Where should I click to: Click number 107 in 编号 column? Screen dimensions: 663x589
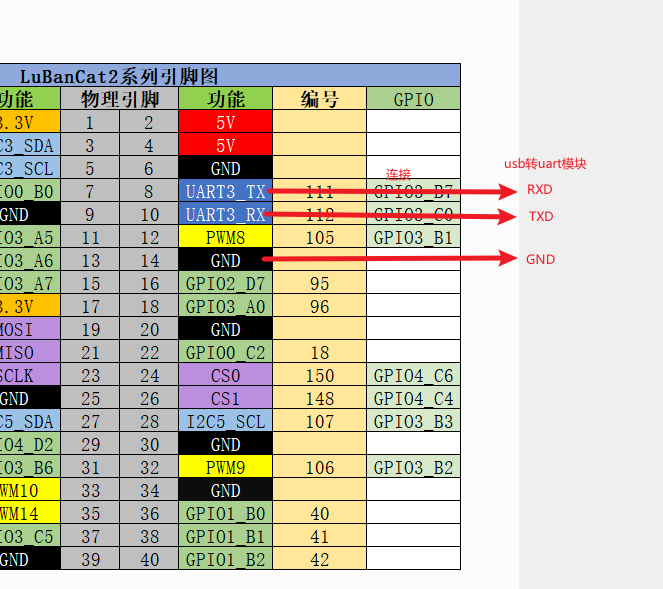click(x=320, y=421)
